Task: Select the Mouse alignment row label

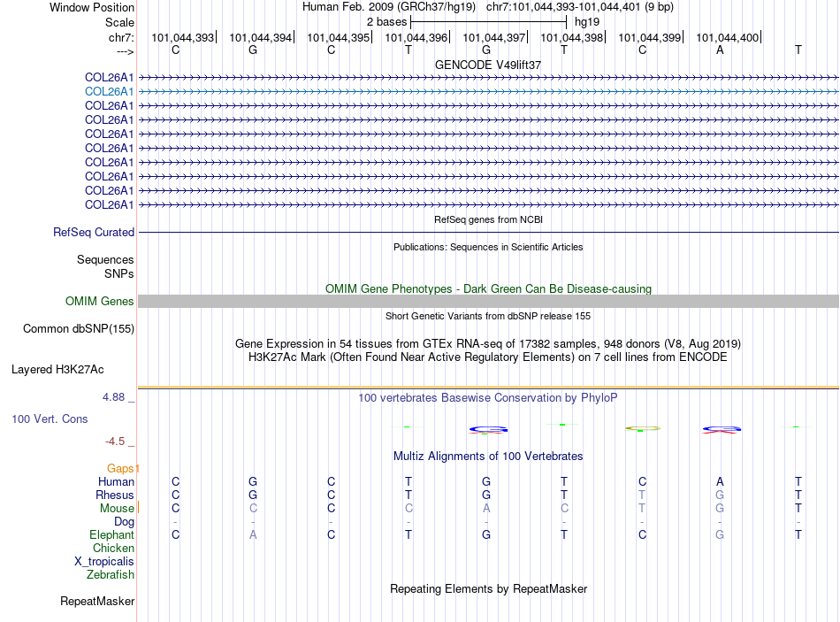Action: pyautogui.click(x=117, y=509)
